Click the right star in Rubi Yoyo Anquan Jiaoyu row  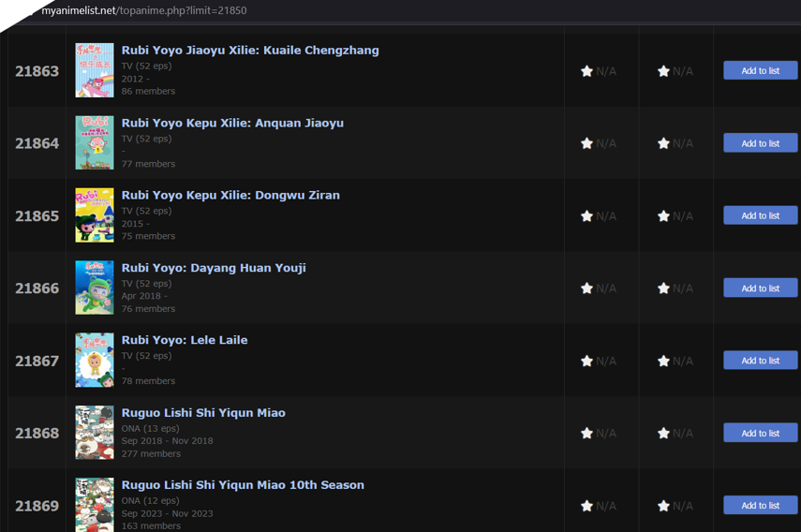pyautogui.click(x=663, y=143)
